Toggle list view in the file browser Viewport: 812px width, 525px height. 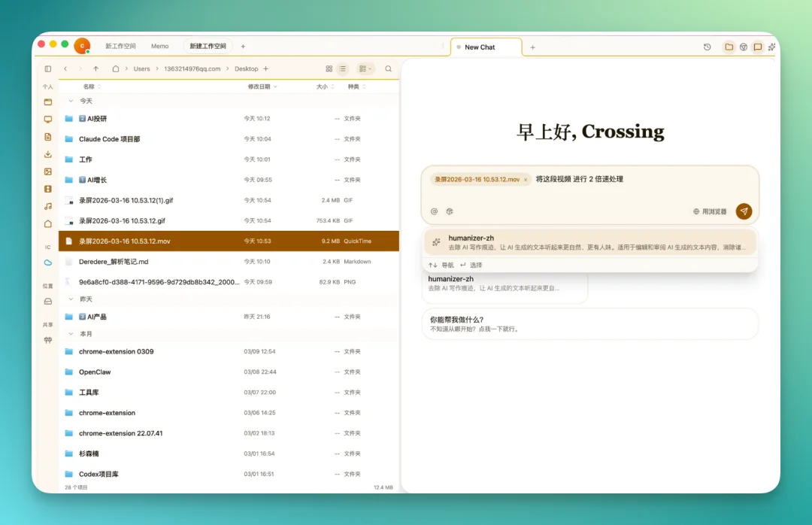(x=343, y=68)
